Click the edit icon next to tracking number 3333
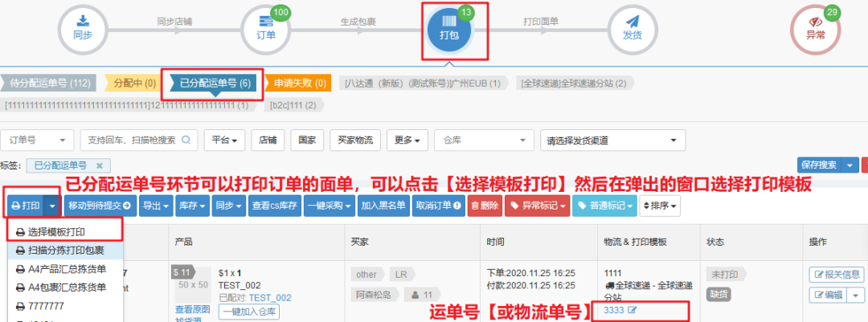The height and width of the screenshot is (322, 868). point(632,310)
